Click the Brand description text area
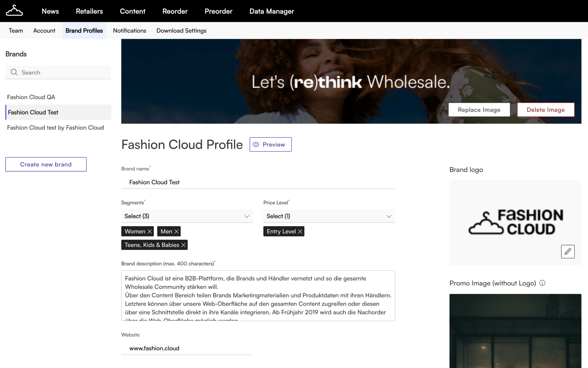The width and height of the screenshot is (588, 368). tap(258, 295)
